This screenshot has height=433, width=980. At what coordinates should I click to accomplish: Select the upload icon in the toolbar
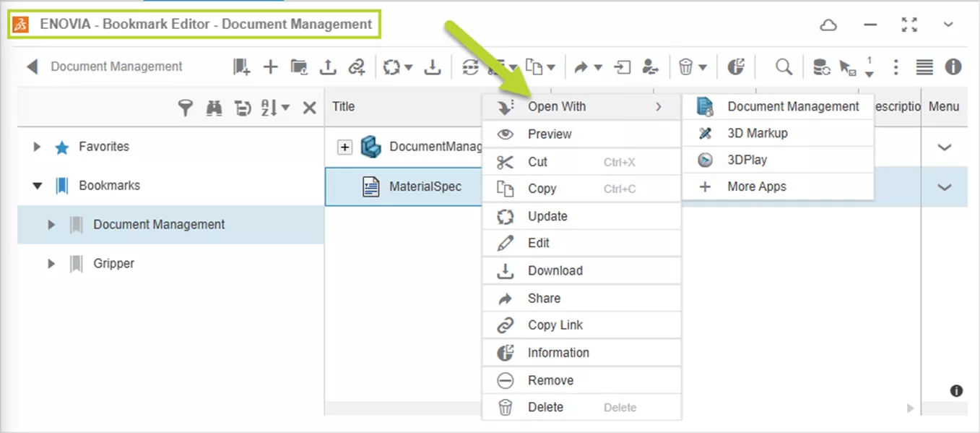[328, 67]
